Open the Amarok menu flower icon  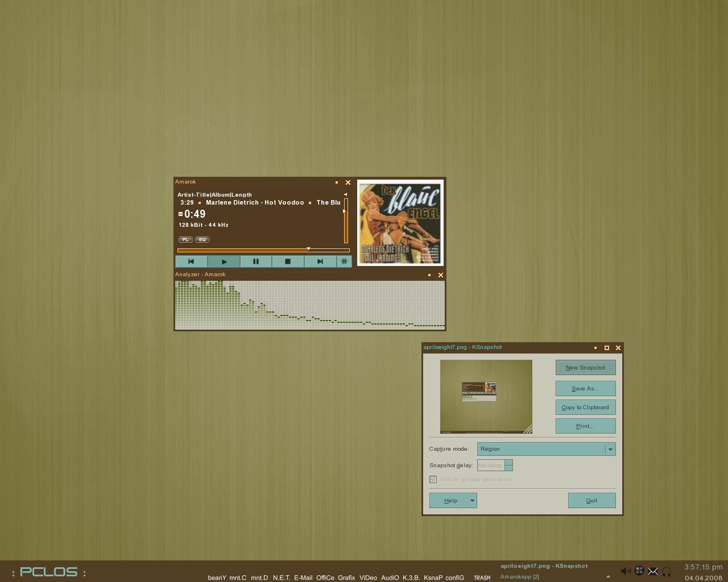click(x=344, y=261)
